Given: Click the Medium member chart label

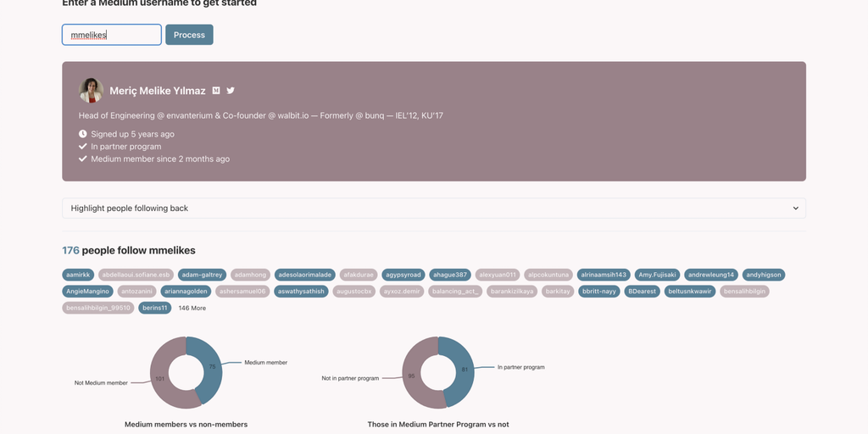Looking at the screenshot, I should coord(265,363).
